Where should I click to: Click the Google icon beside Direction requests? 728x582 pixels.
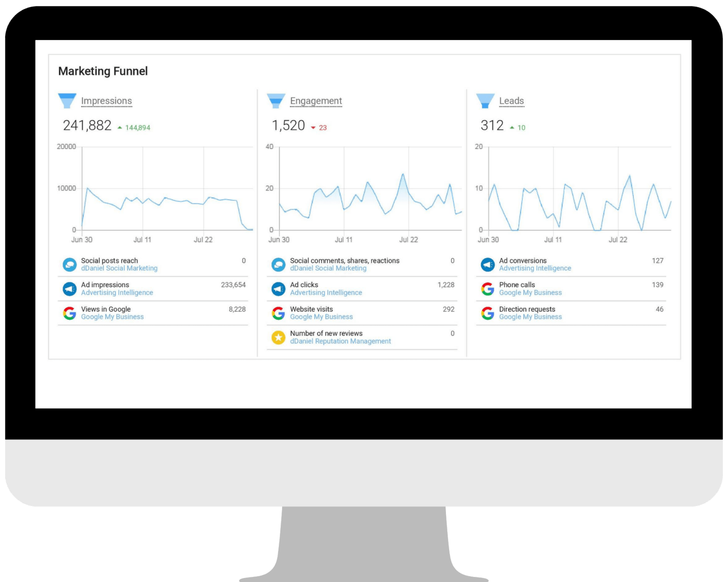coord(488,313)
